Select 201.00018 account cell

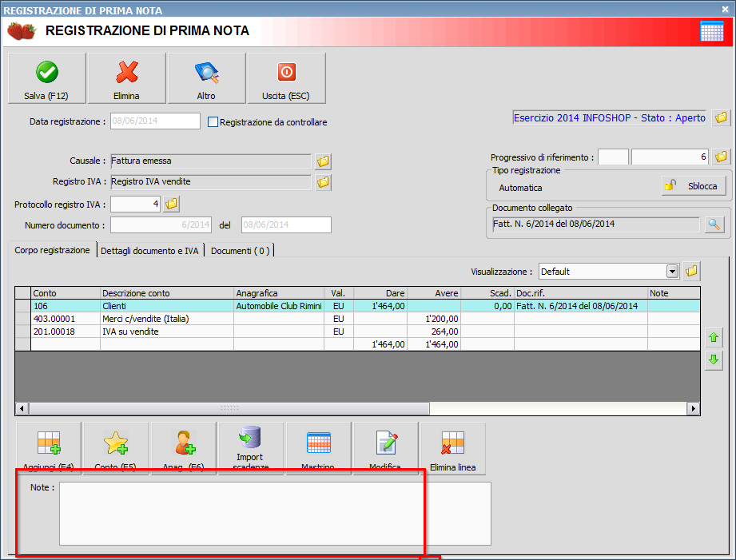click(66, 332)
